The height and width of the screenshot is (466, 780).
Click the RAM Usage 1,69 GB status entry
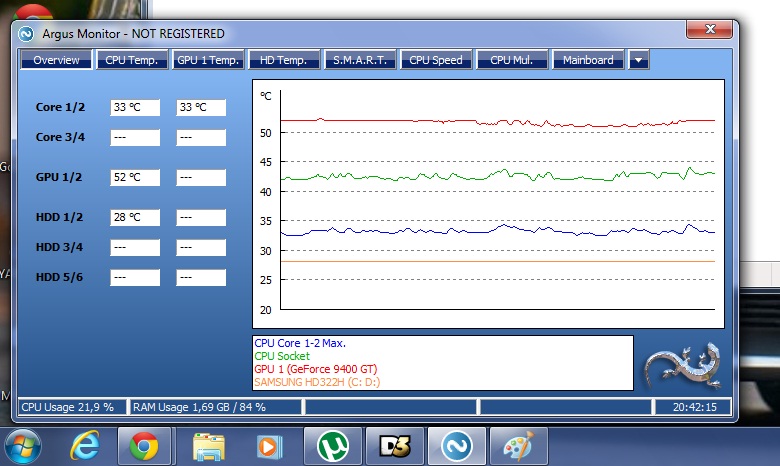[x=215, y=407]
